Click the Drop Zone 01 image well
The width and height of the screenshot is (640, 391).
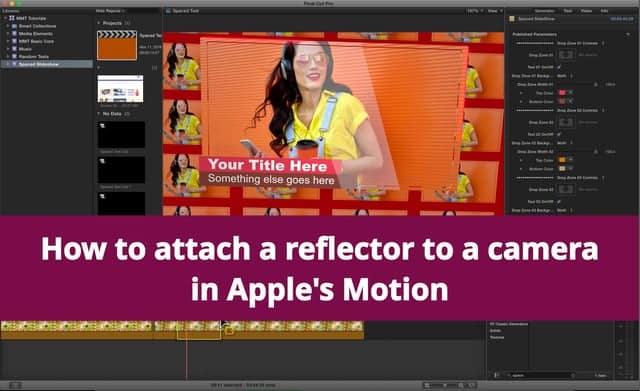(566, 55)
